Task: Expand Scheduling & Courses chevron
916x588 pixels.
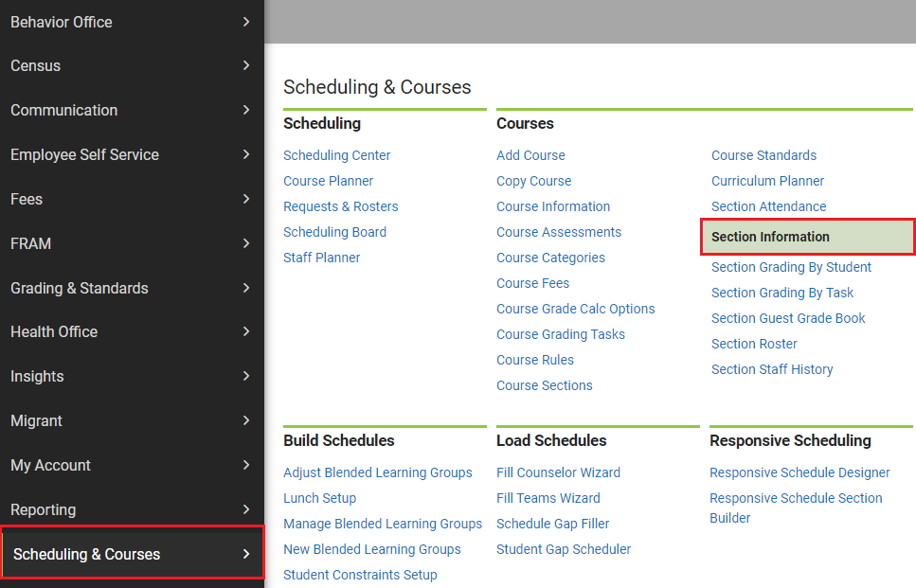Action: (246, 554)
